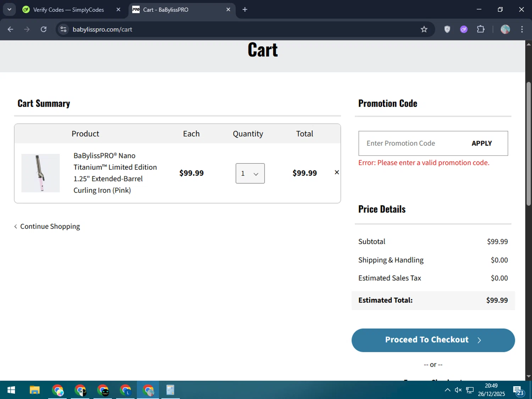The image size is (532, 399).
Task: Click Continue Shopping link
Action: (x=47, y=226)
